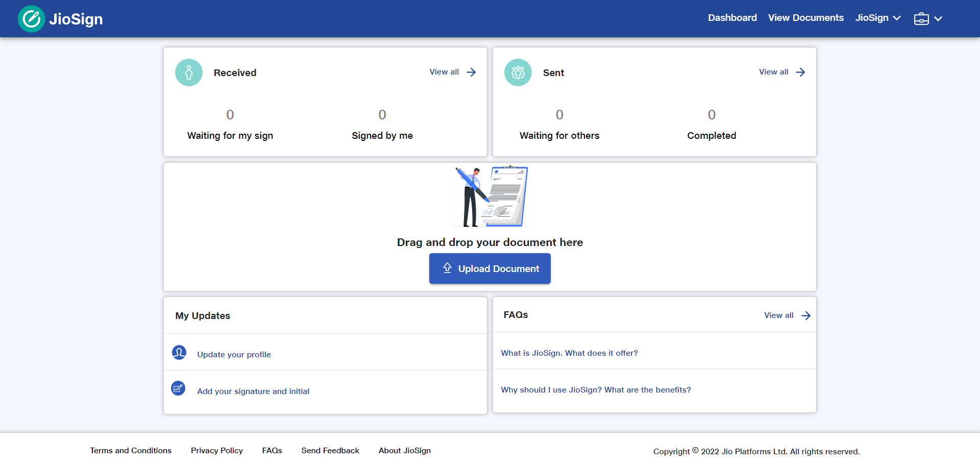Open Terms and Conditions in the footer

pyautogui.click(x=131, y=451)
